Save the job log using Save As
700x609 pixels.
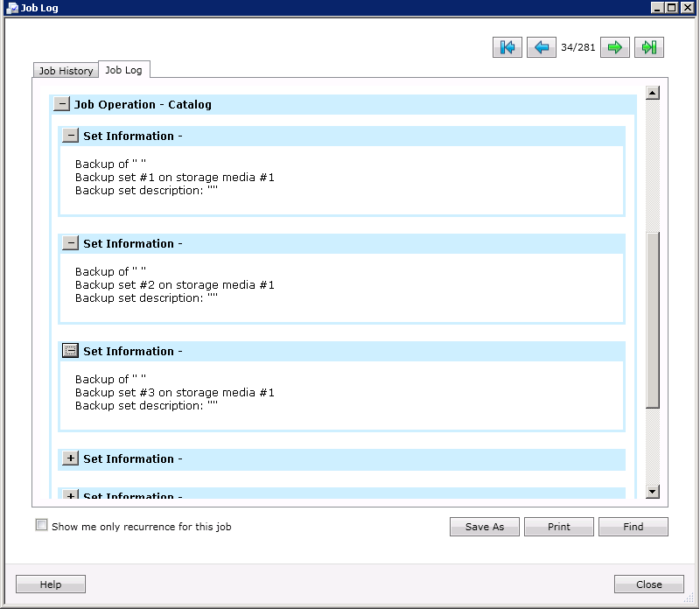pos(484,527)
